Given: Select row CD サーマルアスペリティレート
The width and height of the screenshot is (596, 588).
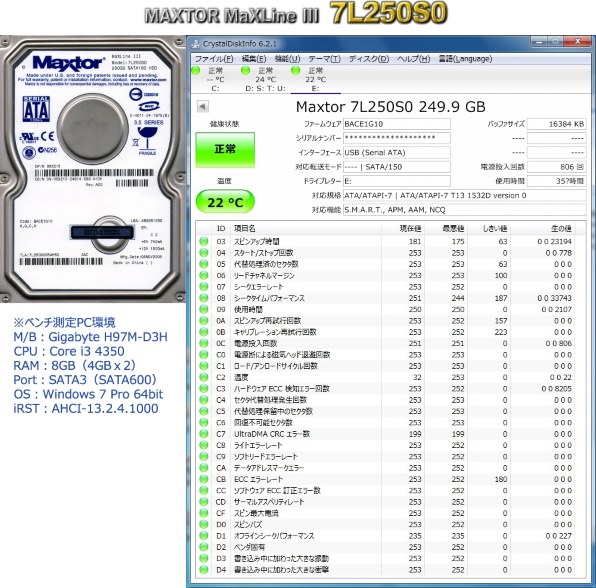Looking at the screenshot, I should click(385, 502).
